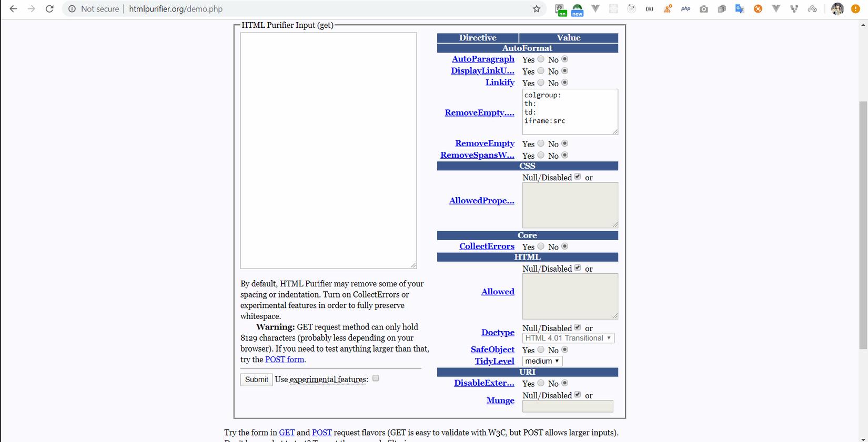The image size is (868, 442).
Task: Uncheck Null/Disabled for HTML Allowed
Action: (x=578, y=268)
